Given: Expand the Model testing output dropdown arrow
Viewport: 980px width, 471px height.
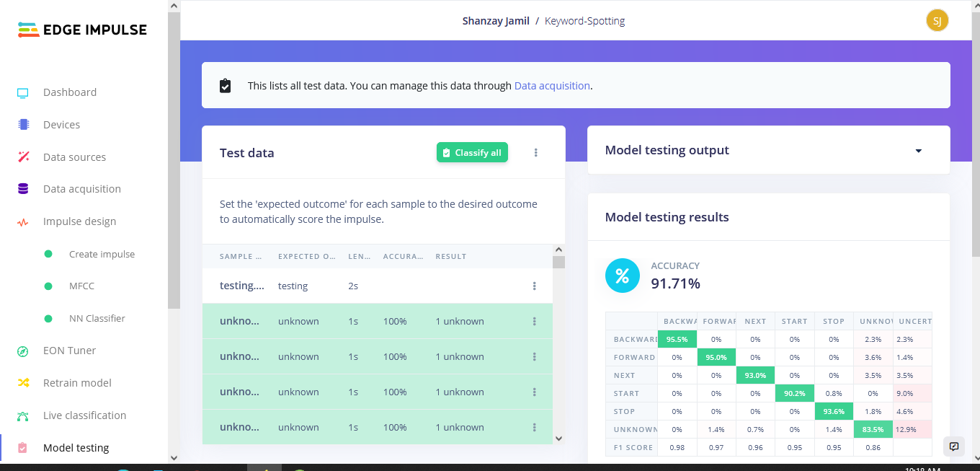Looking at the screenshot, I should click(918, 151).
